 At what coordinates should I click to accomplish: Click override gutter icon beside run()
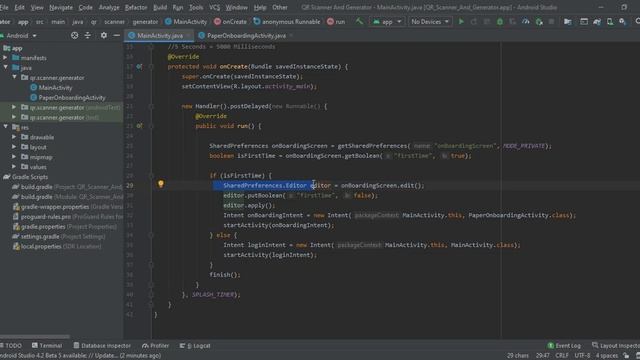pos(139,126)
